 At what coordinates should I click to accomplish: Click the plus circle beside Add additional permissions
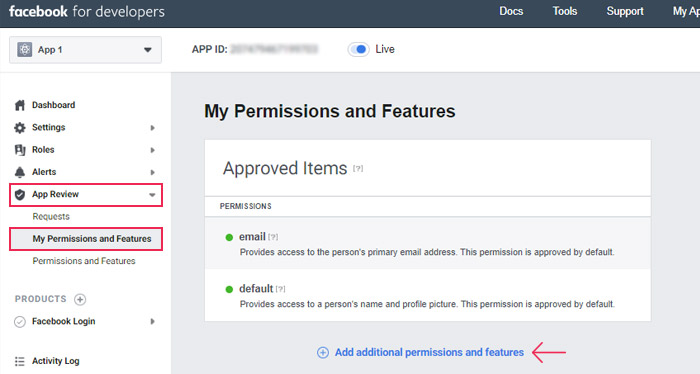tap(323, 353)
